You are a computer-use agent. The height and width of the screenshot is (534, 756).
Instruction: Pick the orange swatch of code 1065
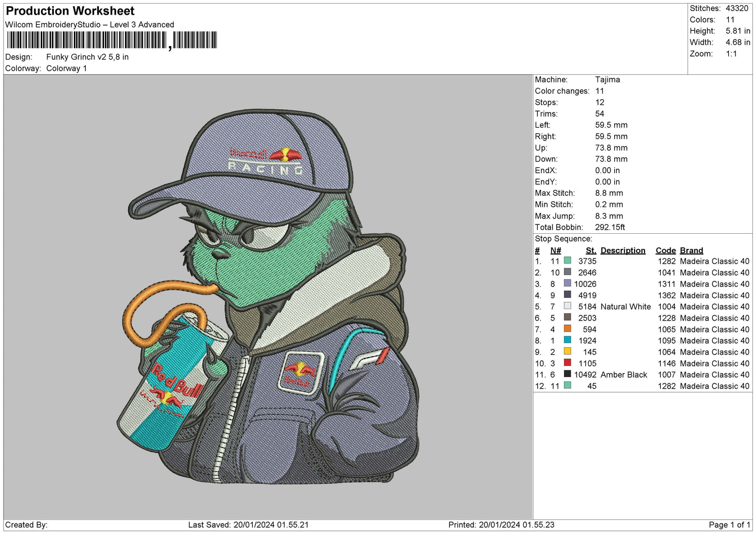pyautogui.click(x=567, y=329)
